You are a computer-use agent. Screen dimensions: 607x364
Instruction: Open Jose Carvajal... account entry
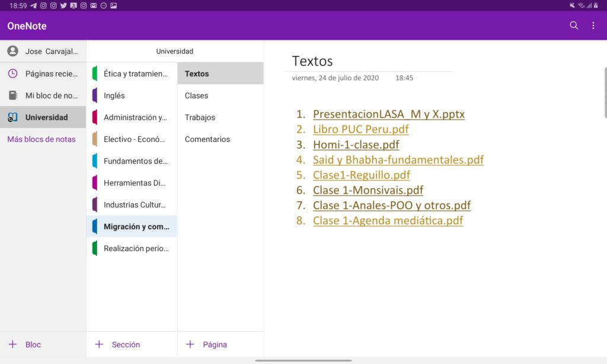point(43,51)
